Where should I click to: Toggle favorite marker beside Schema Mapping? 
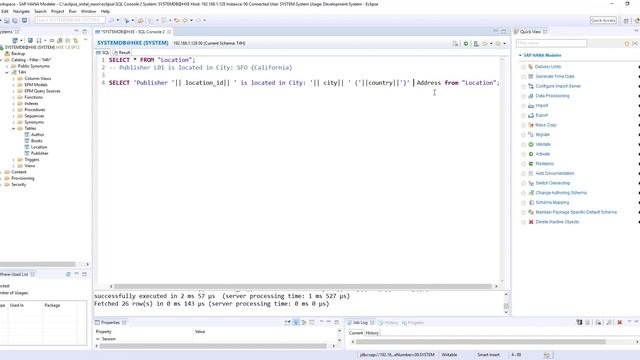click(x=524, y=203)
